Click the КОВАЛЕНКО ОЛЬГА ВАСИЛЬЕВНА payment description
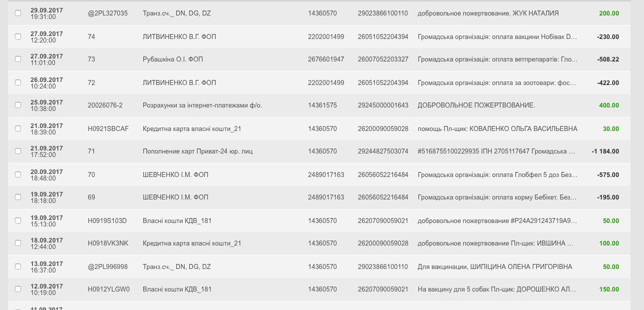 [497, 129]
